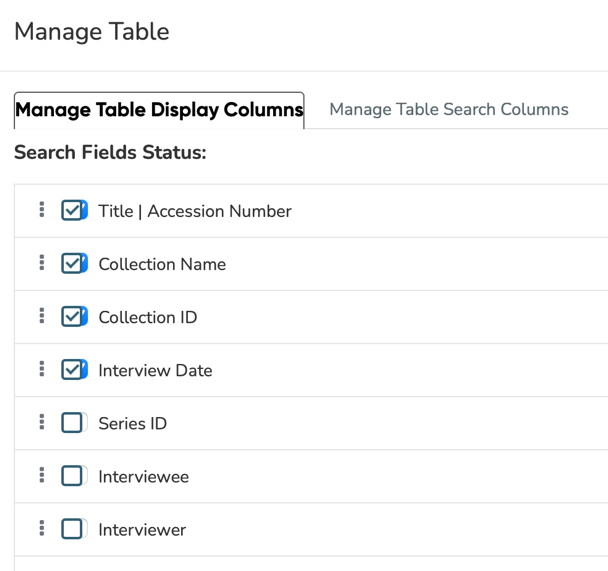
Task: Select Manage Table Display Columns tab
Action: point(159,110)
